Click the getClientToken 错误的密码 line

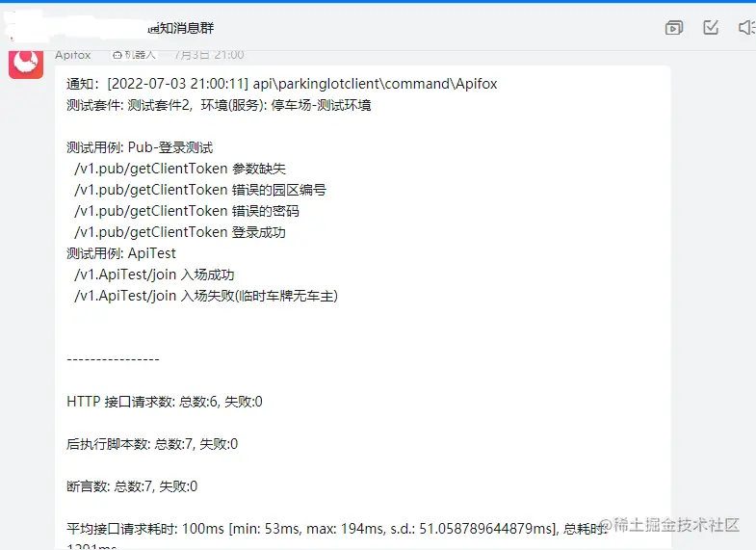click(187, 211)
